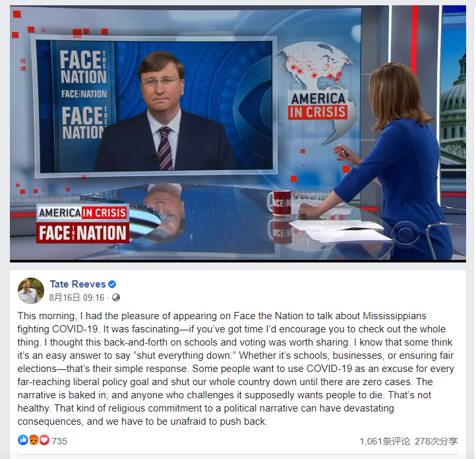Image resolution: width=476 pixels, height=459 pixels.
Task: Click the red heart love reaction icon
Action: tap(44, 440)
